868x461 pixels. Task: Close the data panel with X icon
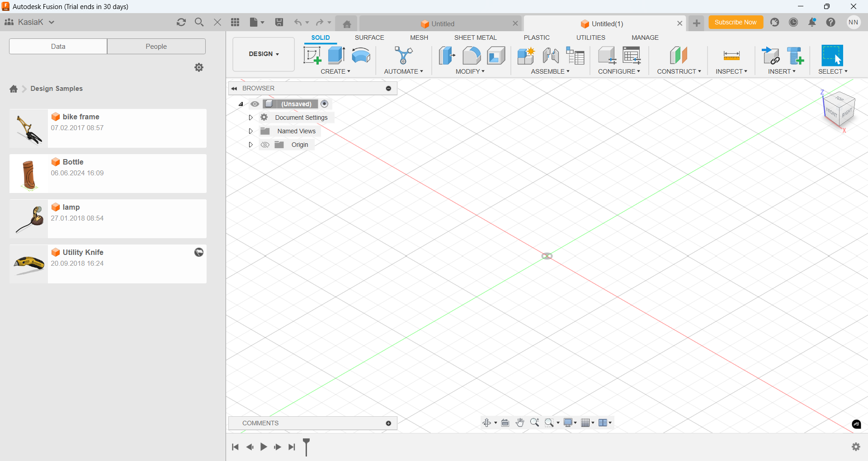tap(217, 22)
